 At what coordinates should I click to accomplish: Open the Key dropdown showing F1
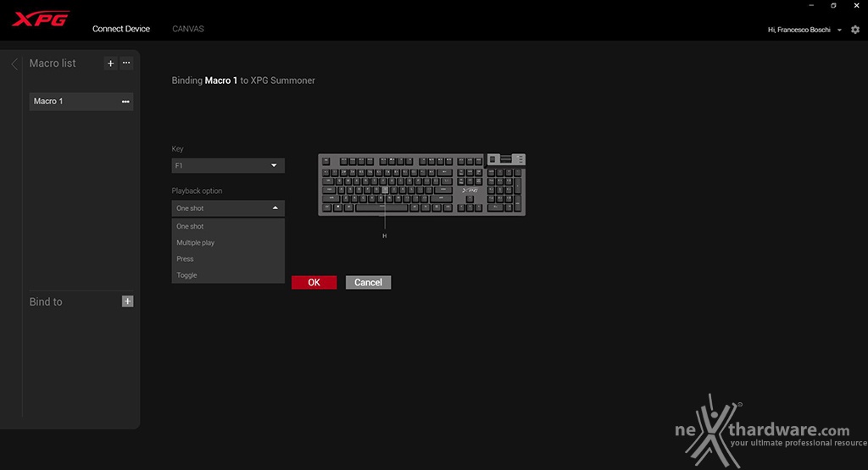point(228,165)
